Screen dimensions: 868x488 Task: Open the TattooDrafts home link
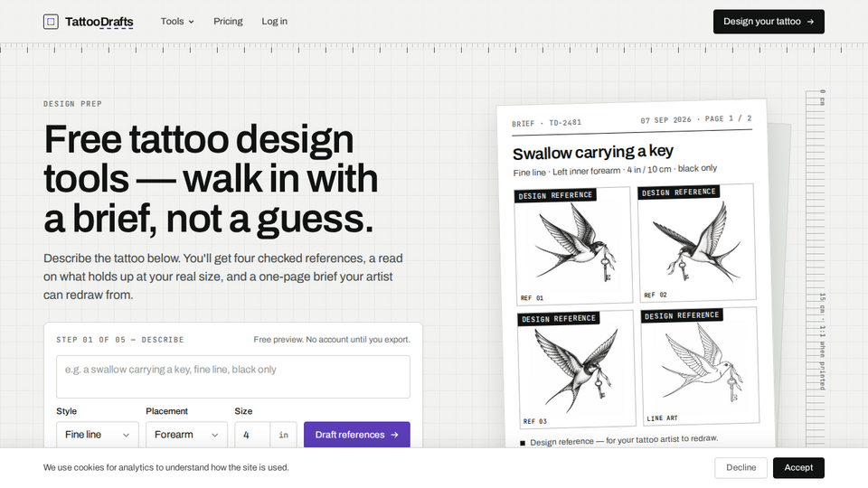89,22
